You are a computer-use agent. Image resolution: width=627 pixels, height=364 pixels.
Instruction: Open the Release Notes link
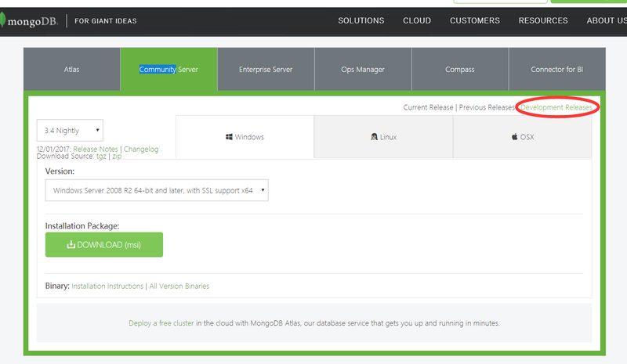click(95, 149)
